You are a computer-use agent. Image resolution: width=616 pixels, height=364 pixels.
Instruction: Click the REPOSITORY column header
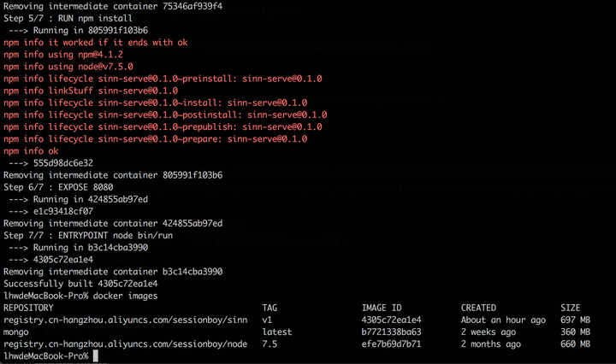(28, 308)
